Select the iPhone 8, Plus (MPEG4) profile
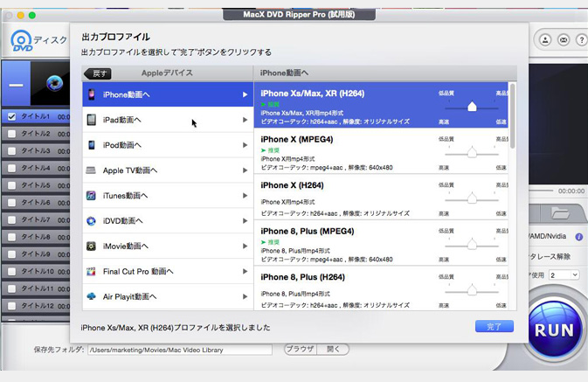This screenshot has width=588, height=382. (x=381, y=243)
